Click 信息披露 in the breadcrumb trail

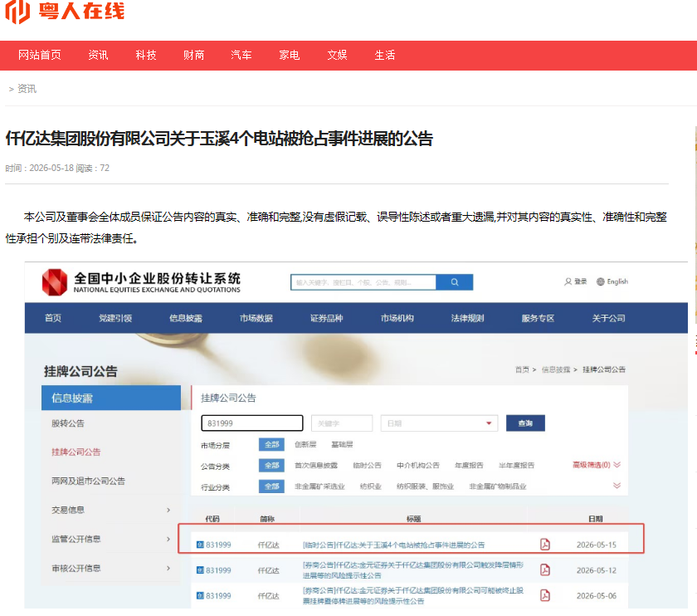click(556, 369)
